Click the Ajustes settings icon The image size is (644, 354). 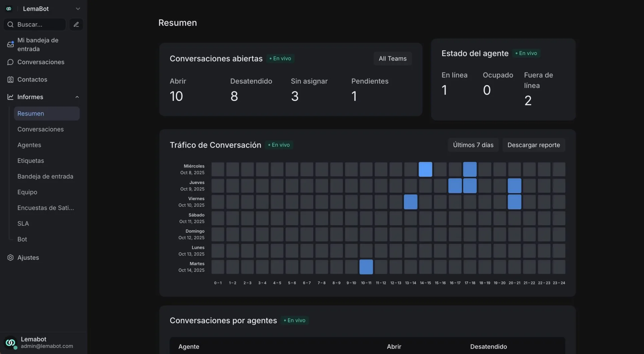coord(10,258)
